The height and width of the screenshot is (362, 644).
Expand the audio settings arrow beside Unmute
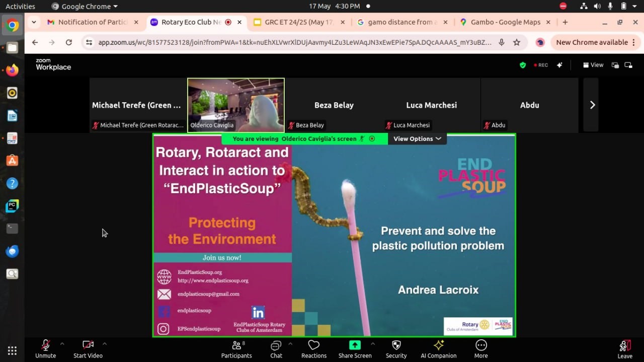tap(62, 344)
